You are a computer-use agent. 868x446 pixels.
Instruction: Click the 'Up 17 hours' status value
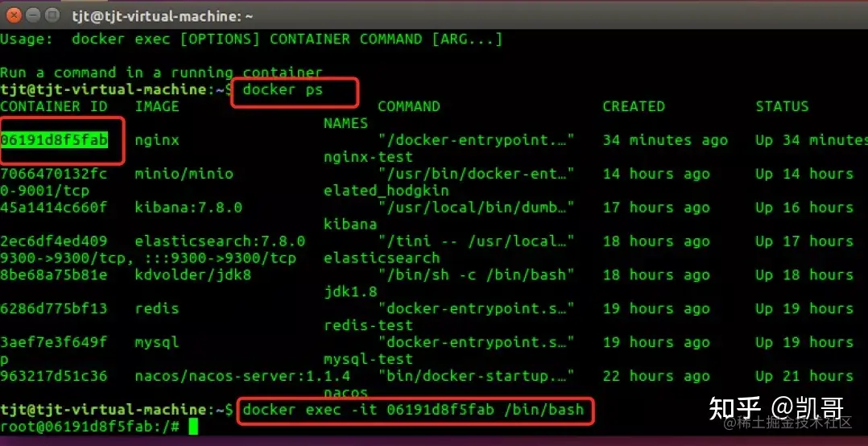tap(804, 242)
